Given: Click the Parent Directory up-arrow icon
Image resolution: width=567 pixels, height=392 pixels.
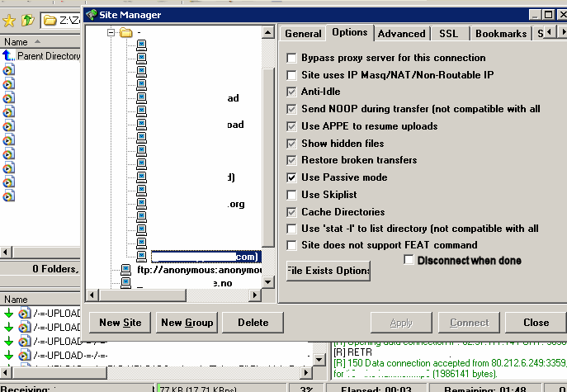Looking at the screenshot, I should 9,56.
